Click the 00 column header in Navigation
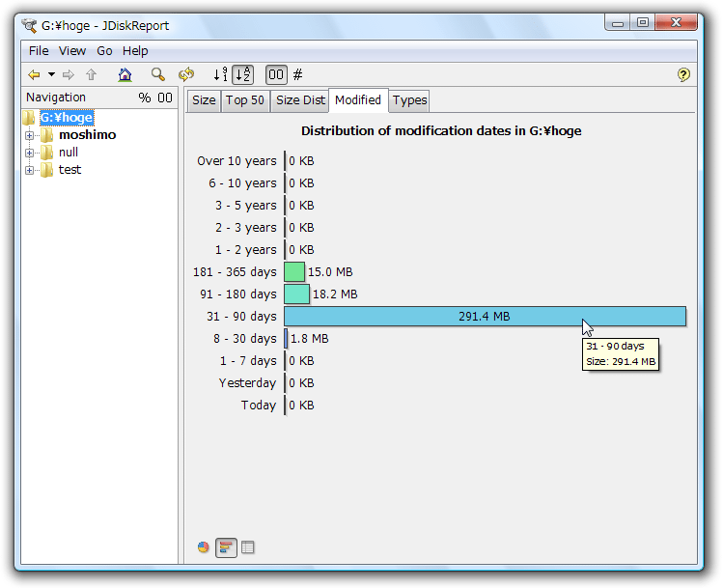 click(165, 98)
